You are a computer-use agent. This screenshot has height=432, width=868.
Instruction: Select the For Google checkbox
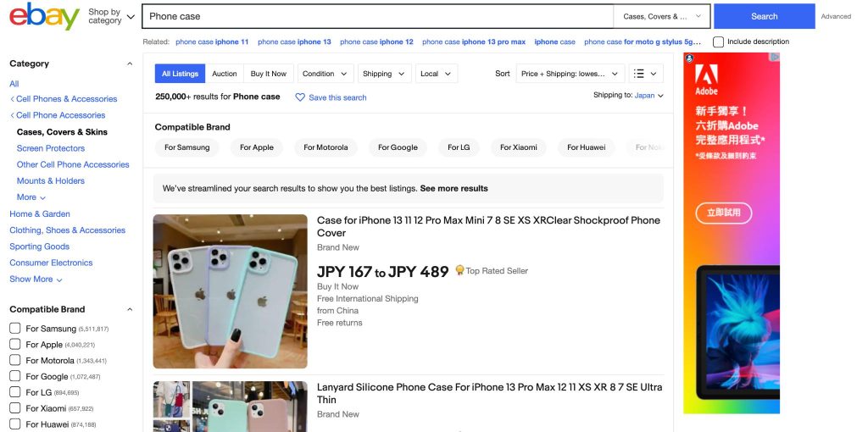15,376
